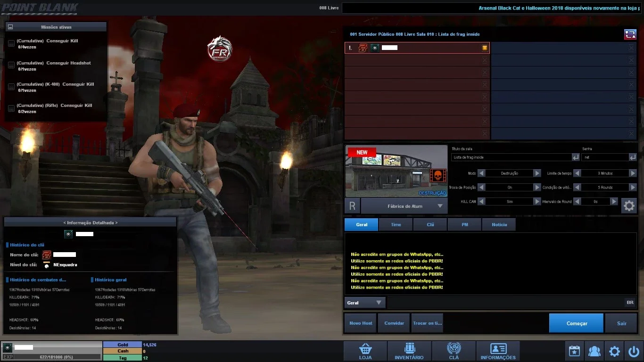Screen dimensions: 644x362
Task: Close the third red team slot
Action: point(485,72)
